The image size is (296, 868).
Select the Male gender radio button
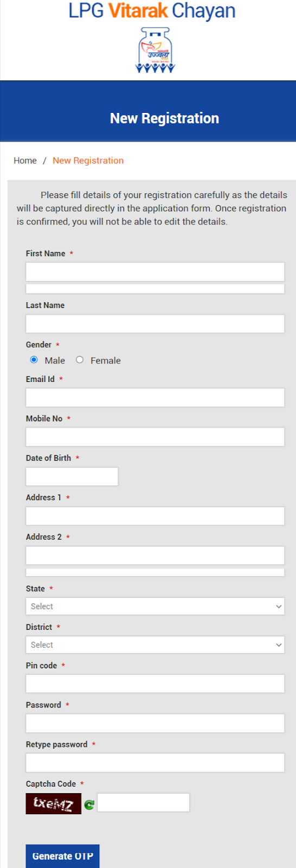point(34,360)
